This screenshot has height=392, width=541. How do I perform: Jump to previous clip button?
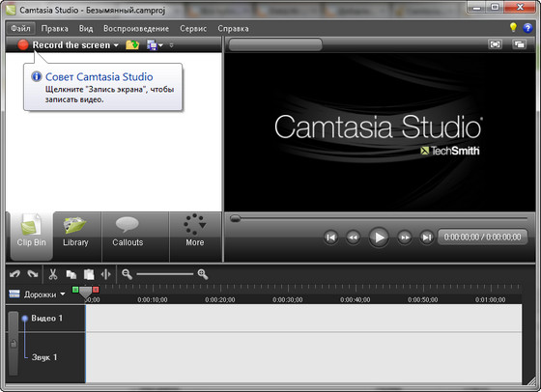point(330,238)
